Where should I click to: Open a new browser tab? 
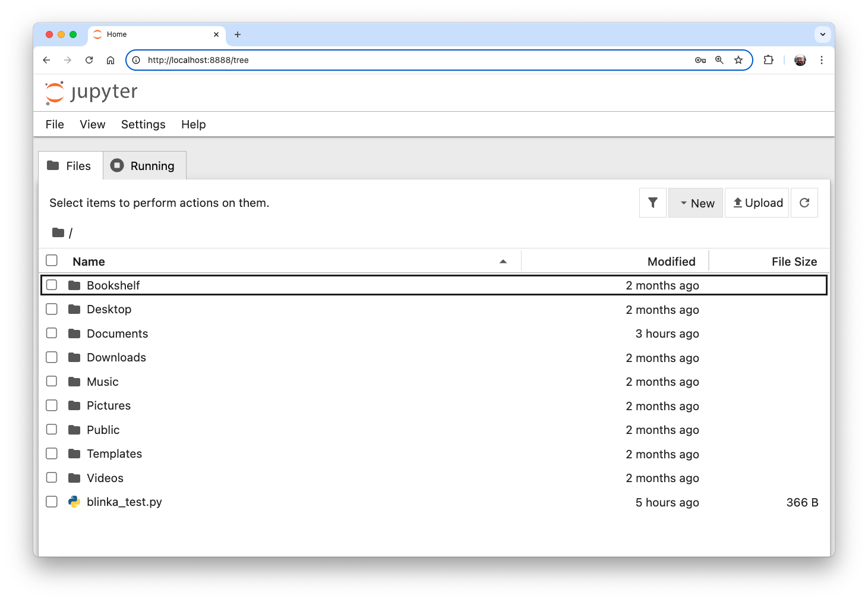[x=238, y=34]
